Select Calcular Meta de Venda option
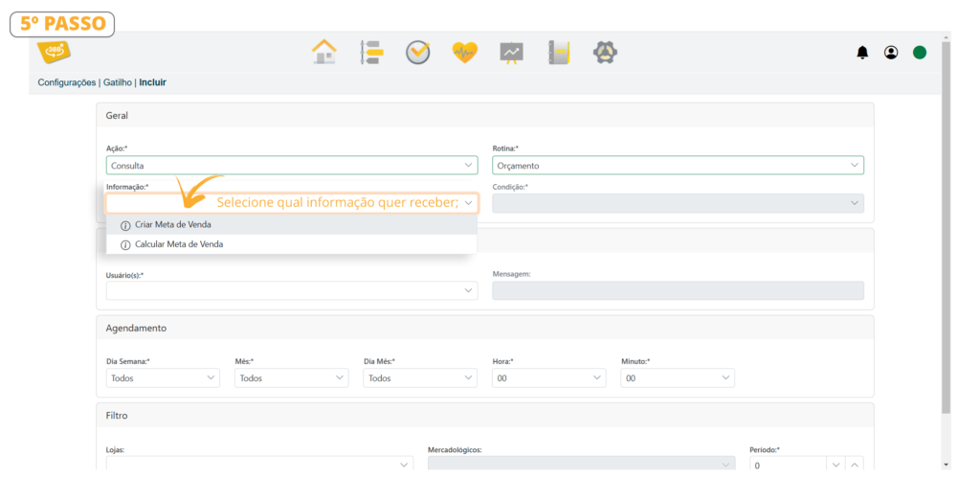This screenshot has width=980, height=501. pos(291,244)
